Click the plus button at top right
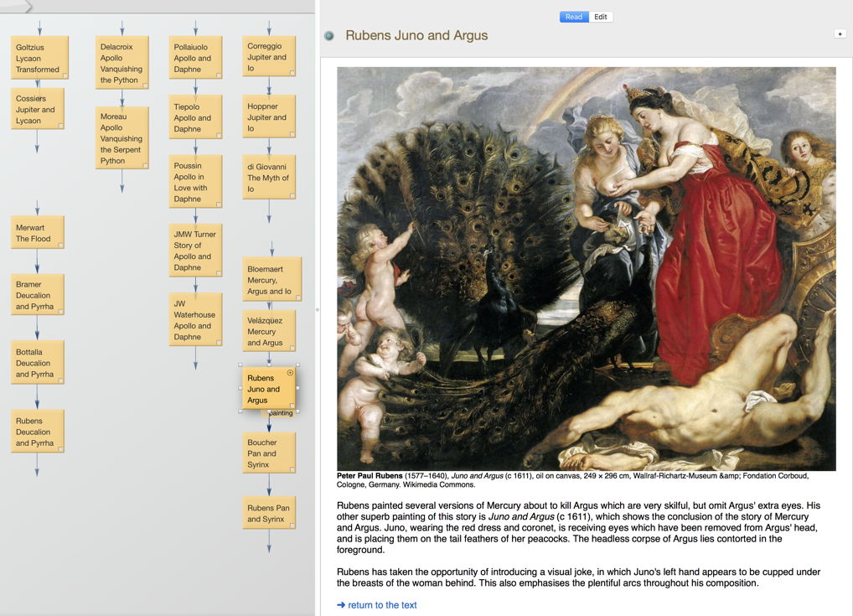This screenshot has height=616, width=853. [x=840, y=34]
